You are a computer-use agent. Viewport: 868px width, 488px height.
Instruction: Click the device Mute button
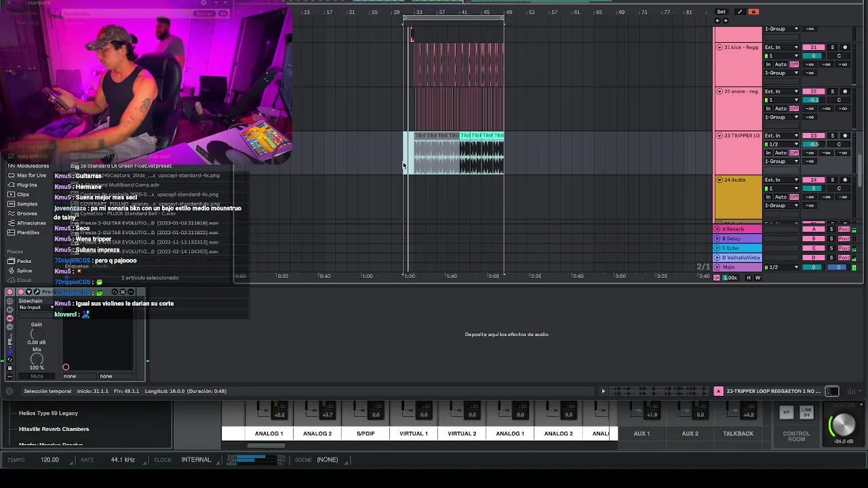click(x=37, y=376)
